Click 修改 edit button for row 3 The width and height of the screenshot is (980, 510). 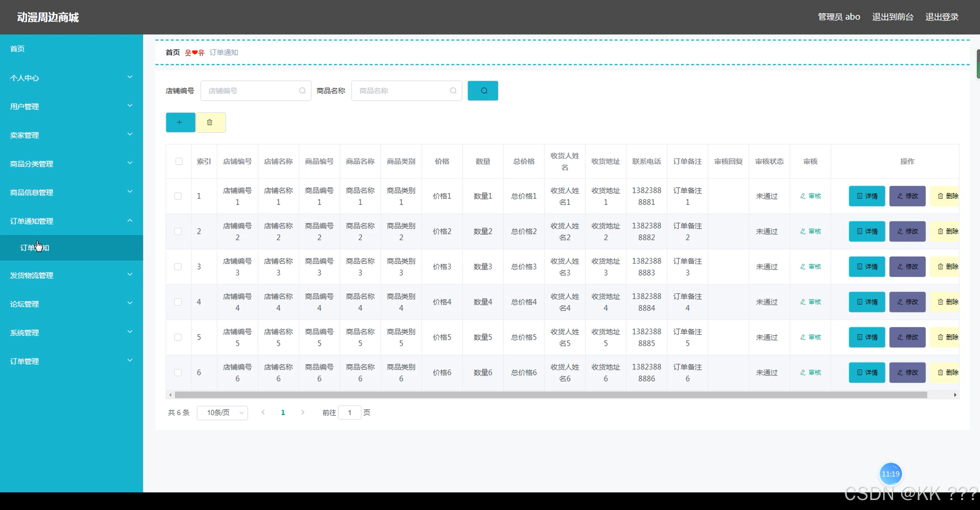[x=907, y=266]
